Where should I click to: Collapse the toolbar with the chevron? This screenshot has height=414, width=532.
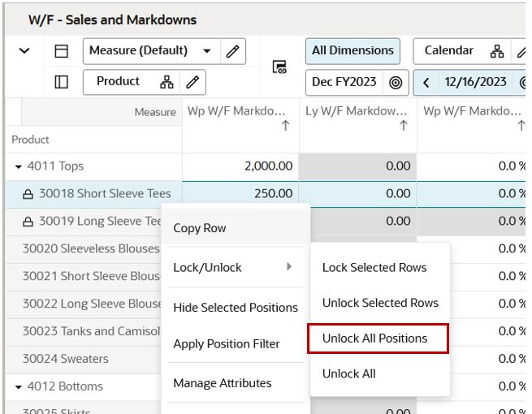24,51
